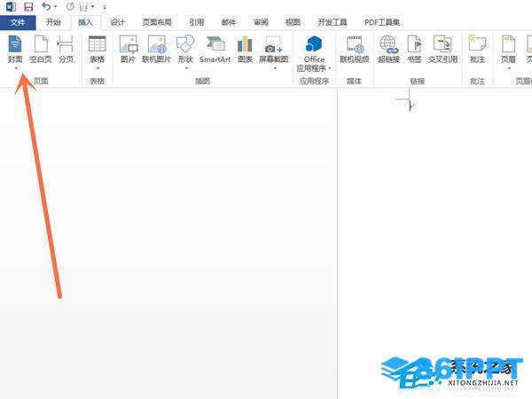Expand the dropdown arrow under 表格

tap(98, 68)
